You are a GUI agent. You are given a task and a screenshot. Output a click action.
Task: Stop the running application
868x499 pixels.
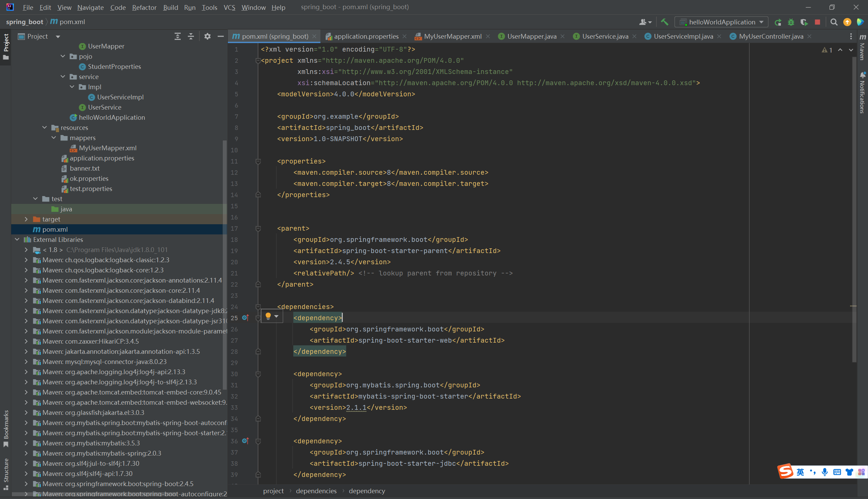coord(817,22)
